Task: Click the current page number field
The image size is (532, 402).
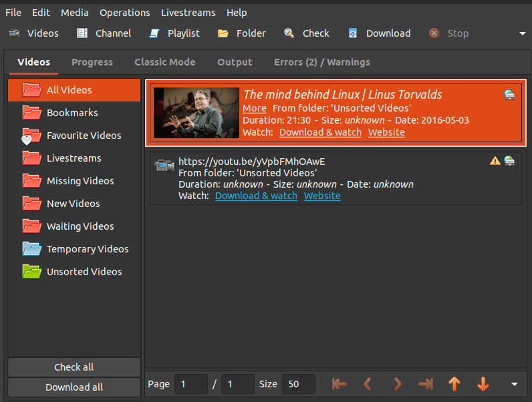Action: tap(191, 384)
